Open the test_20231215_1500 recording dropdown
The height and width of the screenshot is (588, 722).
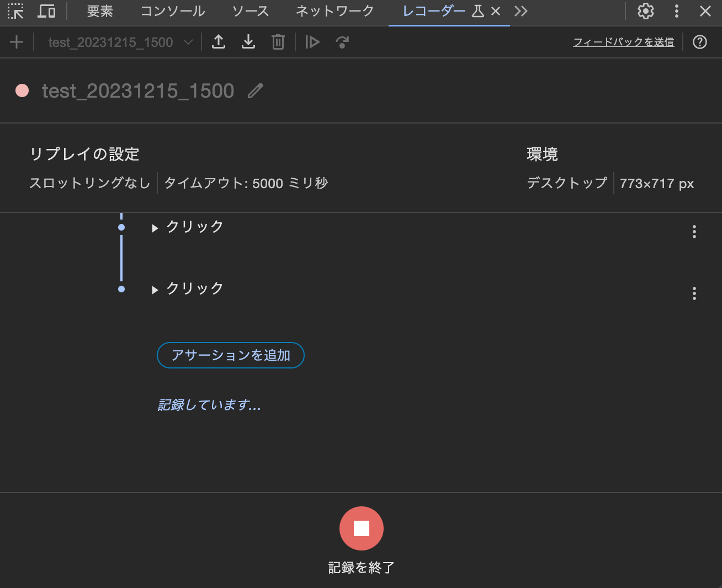[x=118, y=42]
